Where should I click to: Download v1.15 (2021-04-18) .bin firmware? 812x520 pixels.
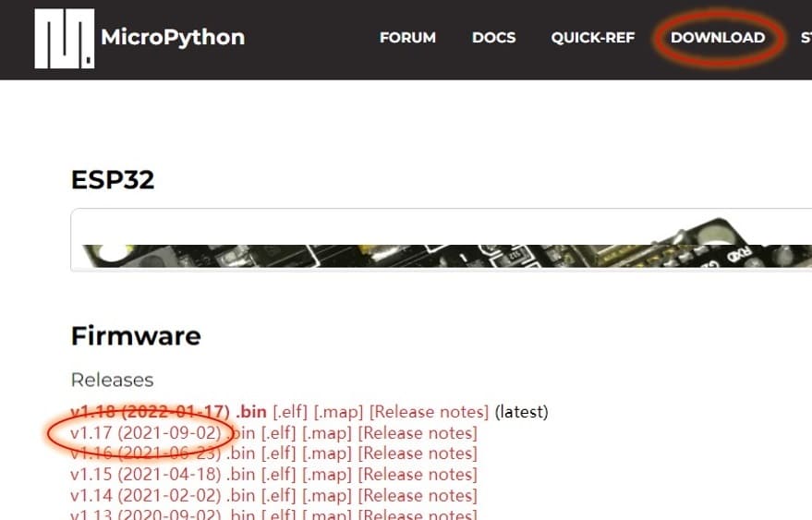[x=163, y=475]
